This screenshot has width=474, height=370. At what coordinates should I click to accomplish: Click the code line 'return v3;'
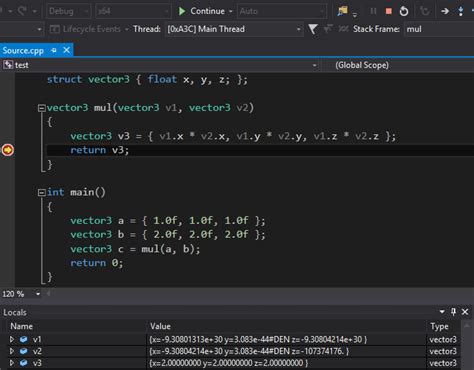(99, 150)
